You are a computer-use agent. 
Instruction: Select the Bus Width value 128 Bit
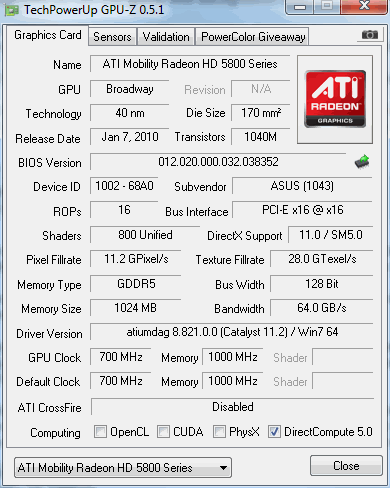[x=322, y=284]
